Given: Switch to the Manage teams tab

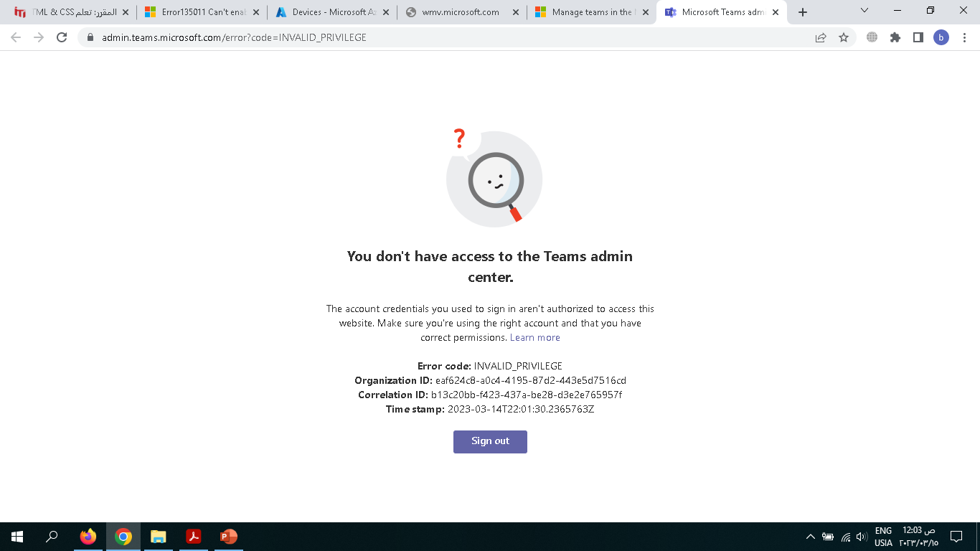Looking at the screenshot, I should tap(592, 12).
